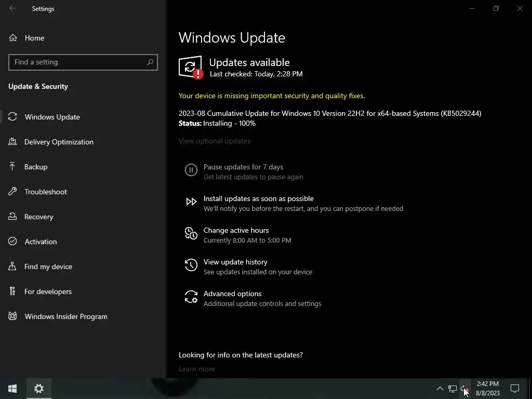
Task: Open the Backup page
Action: [36, 167]
